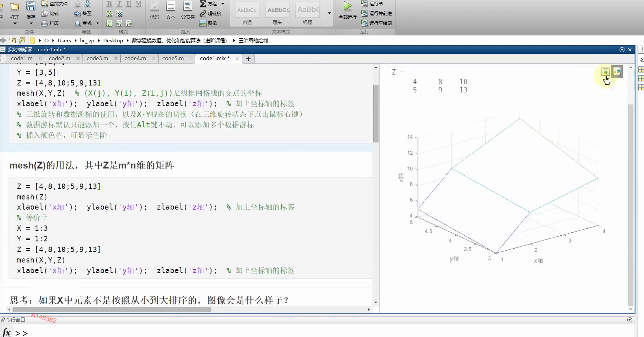Expand the text styles gallery dropdown
The width and height of the screenshot is (644, 337).
[329, 13]
